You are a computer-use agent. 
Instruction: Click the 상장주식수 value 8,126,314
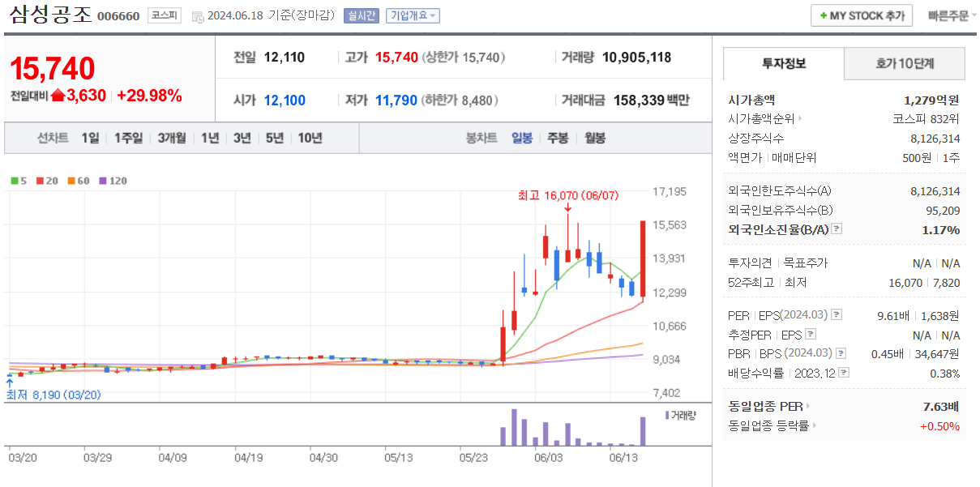coord(935,139)
